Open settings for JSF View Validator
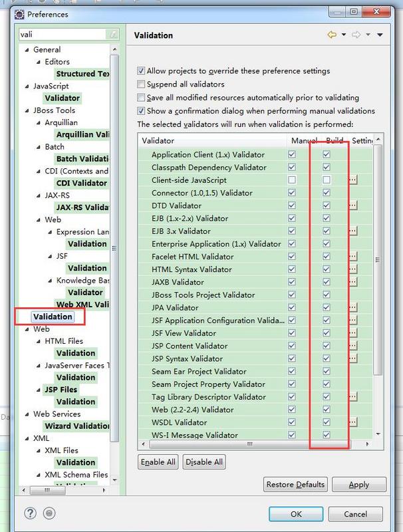The width and height of the screenshot is (403, 532). (353, 333)
